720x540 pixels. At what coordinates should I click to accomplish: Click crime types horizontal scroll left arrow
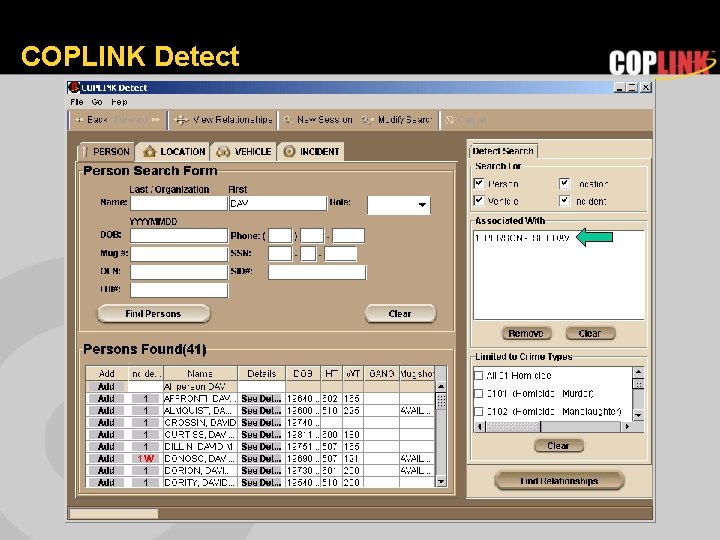pyautogui.click(x=479, y=427)
